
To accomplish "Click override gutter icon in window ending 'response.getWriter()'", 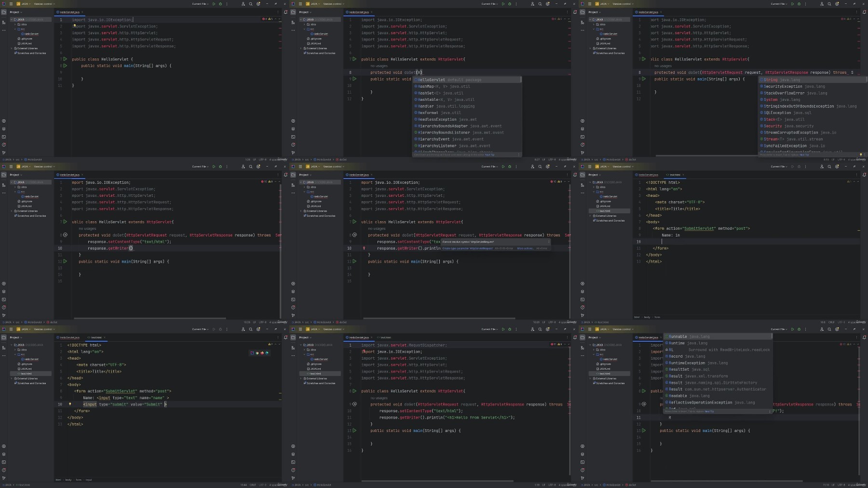I will [65, 235].
